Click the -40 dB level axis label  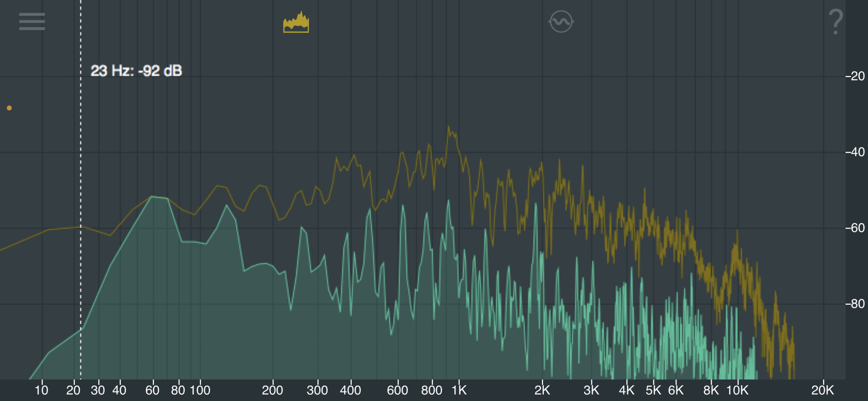pos(855,152)
